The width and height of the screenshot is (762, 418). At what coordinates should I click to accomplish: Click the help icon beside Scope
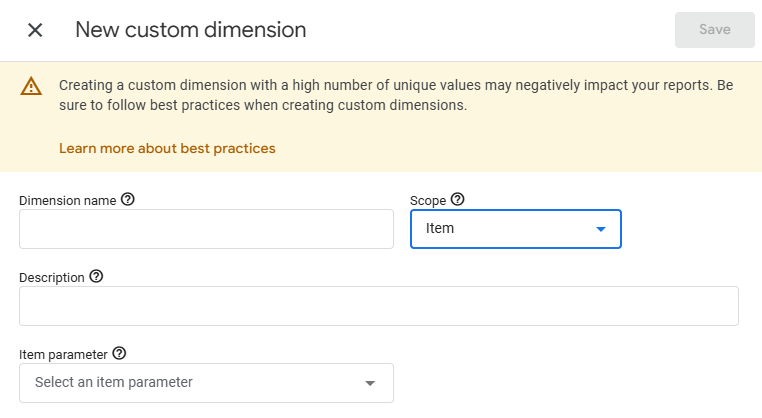coord(458,200)
